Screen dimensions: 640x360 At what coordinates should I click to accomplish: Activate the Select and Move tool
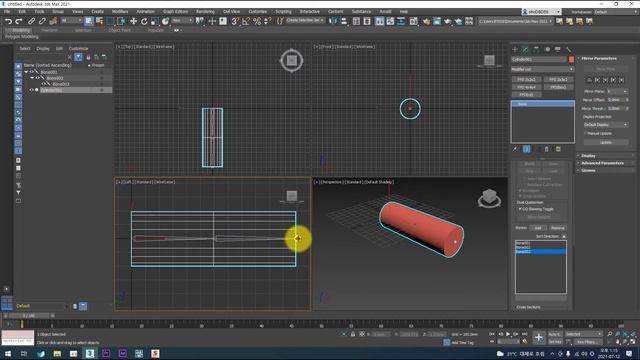click(x=133, y=21)
